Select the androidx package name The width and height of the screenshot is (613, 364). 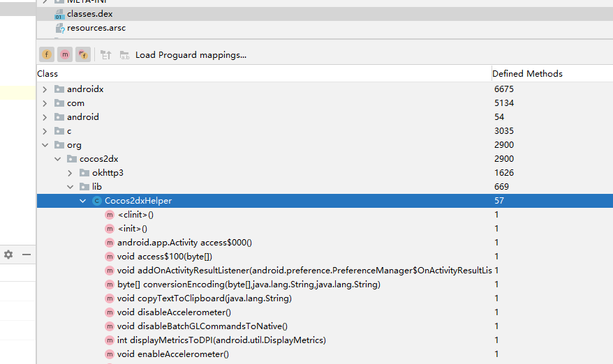[x=85, y=89]
